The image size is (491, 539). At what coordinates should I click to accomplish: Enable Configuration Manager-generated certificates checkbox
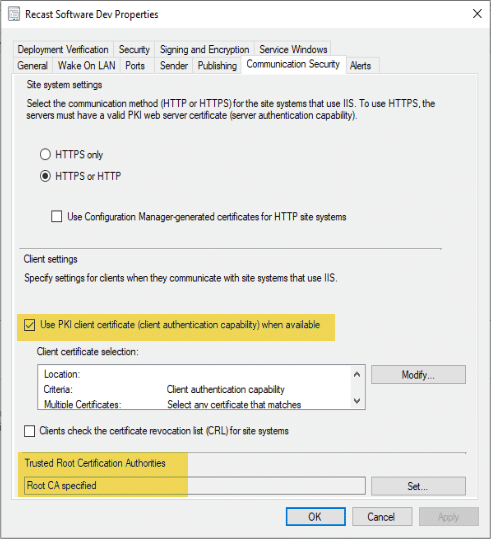click(x=56, y=217)
